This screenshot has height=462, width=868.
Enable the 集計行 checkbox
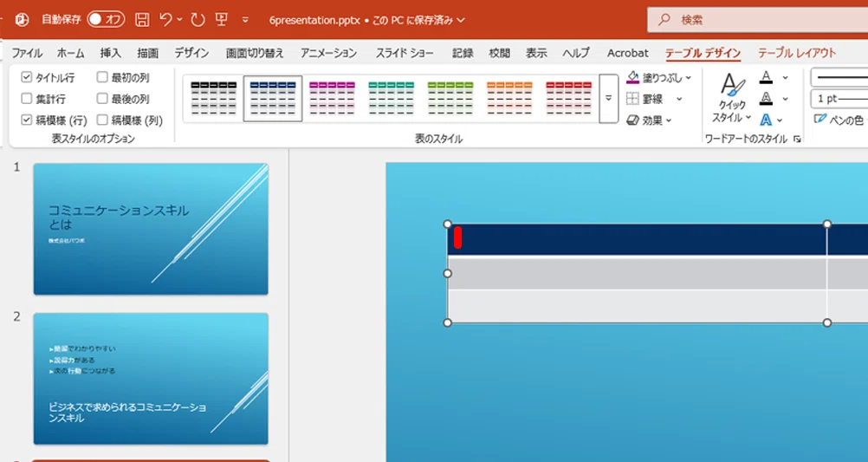(x=27, y=99)
